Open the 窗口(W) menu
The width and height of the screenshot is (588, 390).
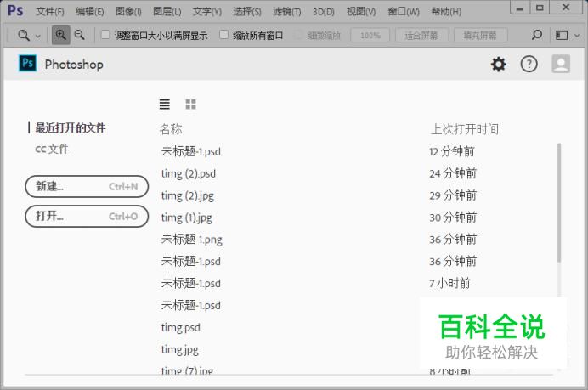click(404, 12)
